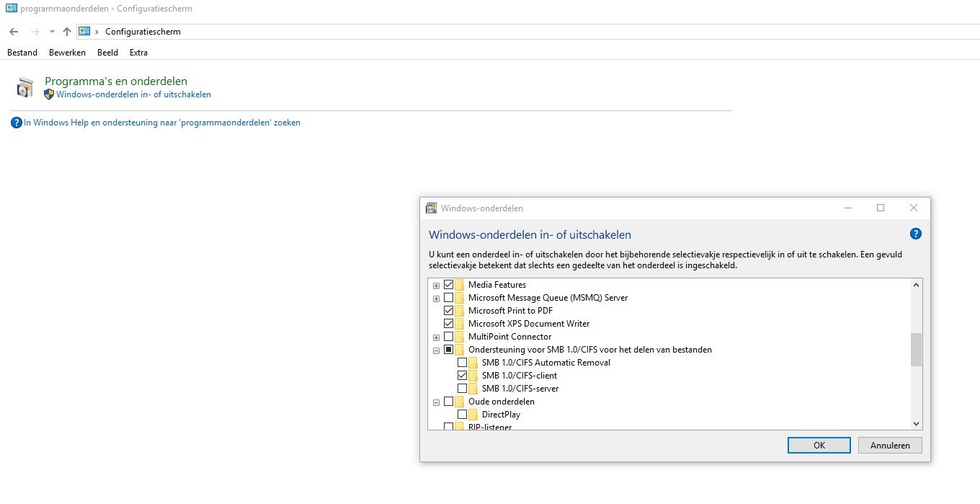980x504 pixels.
Task: Enable the MultiPoint Connector checkbox
Action: tap(449, 337)
